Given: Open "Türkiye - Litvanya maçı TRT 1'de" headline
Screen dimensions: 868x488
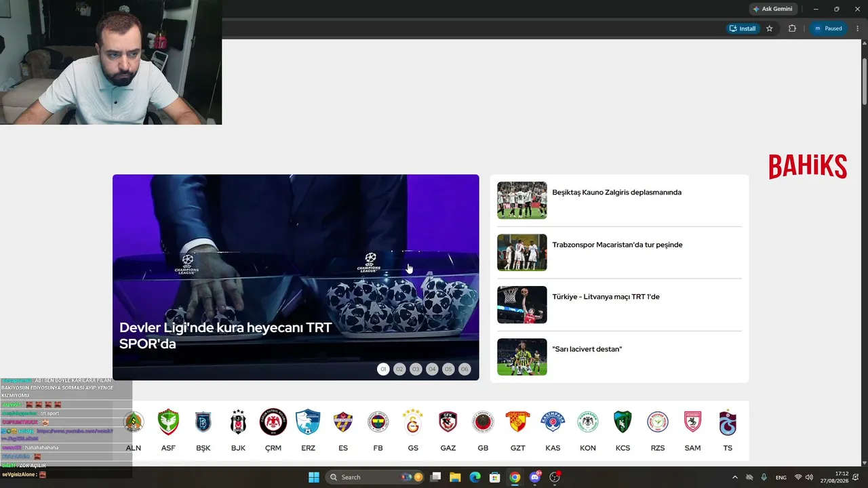Looking at the screenshot, I should 606,297.
